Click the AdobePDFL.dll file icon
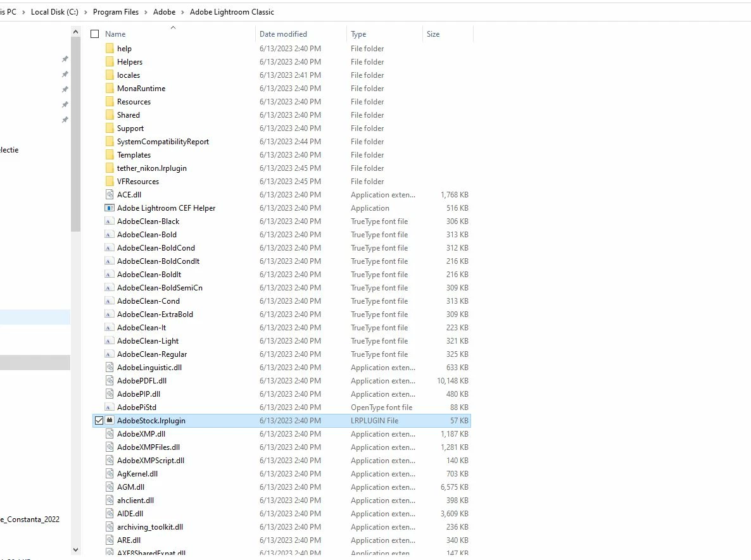The image size is (751, 560). [x=110, y=380]
